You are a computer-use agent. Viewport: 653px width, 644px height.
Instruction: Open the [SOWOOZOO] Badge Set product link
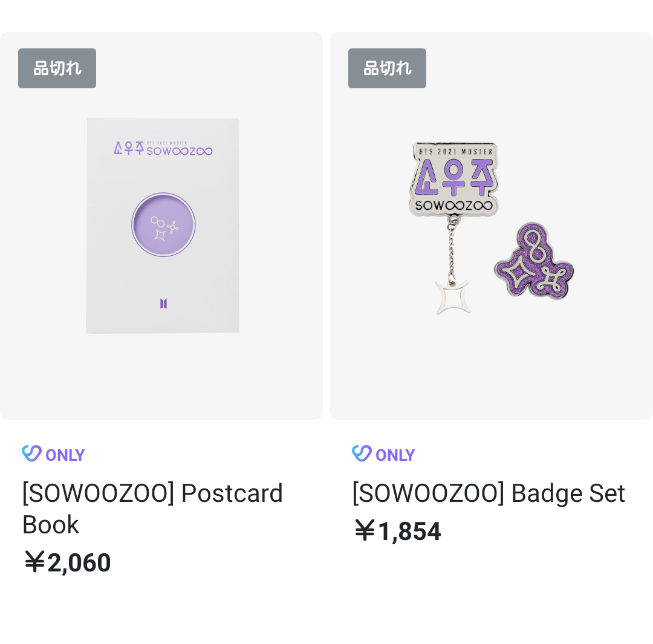click(x=489, y=493)
